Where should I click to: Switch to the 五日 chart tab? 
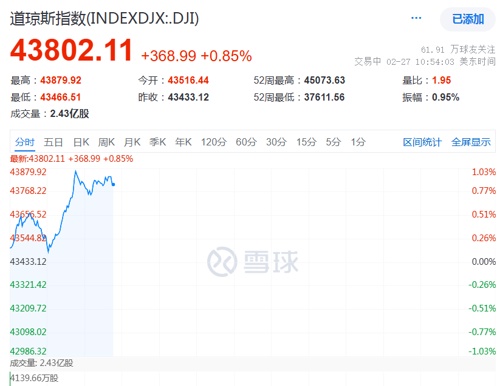(53, 142)
